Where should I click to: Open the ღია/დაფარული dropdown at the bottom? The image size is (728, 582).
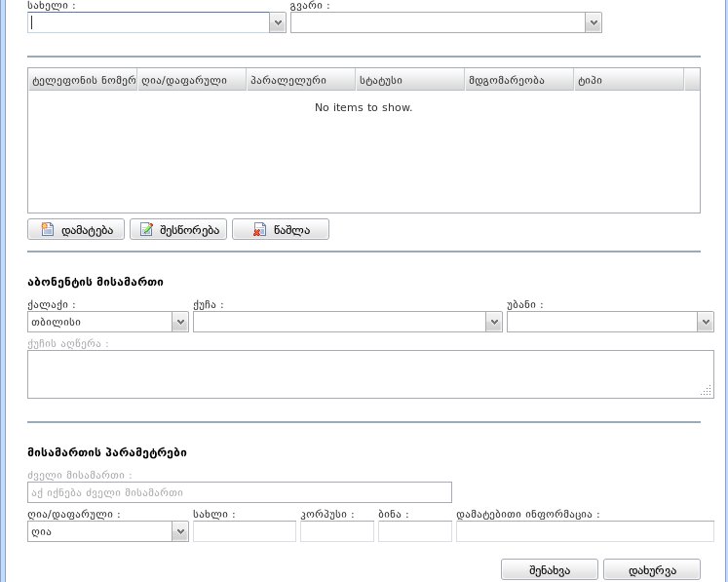tap(179, 531)
